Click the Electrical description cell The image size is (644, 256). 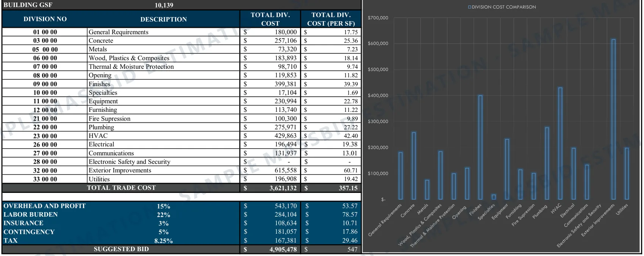[x=163, y=144]
